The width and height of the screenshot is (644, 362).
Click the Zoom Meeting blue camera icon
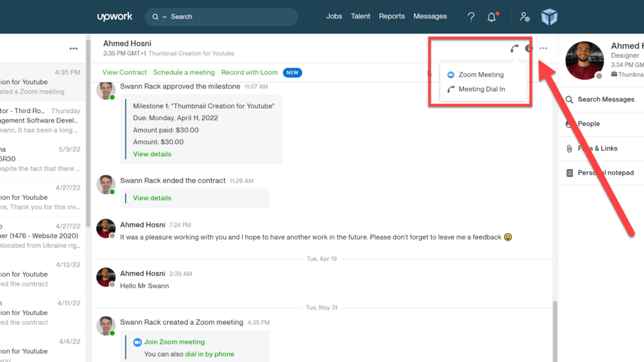point(450,75)
